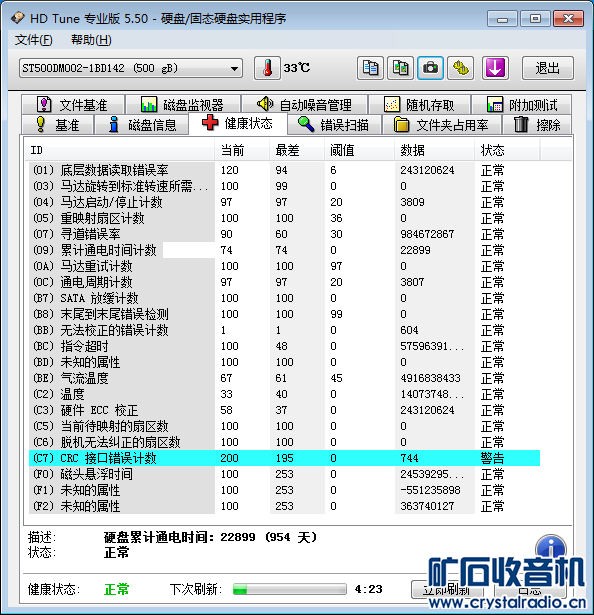Switch to the 文件基准 tab
Viewport: 594px width, 615px height.
(x=73, y=104)
